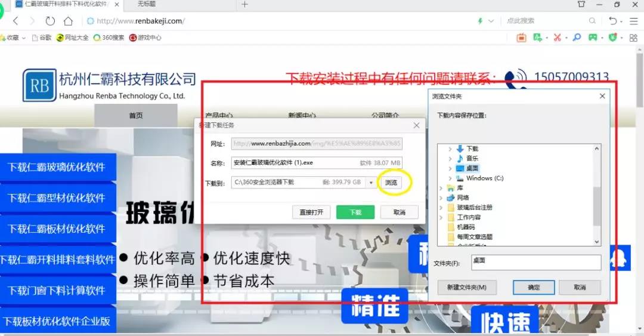Expand the 下载 tree node
The width and height of the screenshot is (644, 336).
click(x=450, y=149)
